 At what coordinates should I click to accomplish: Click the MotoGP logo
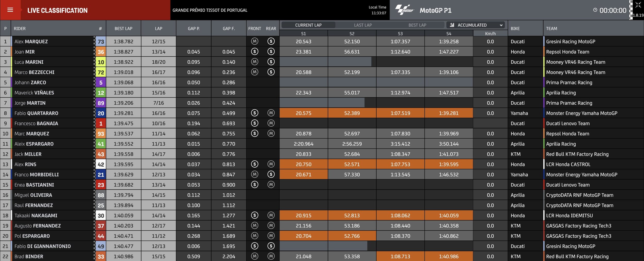tap(405, 10)
